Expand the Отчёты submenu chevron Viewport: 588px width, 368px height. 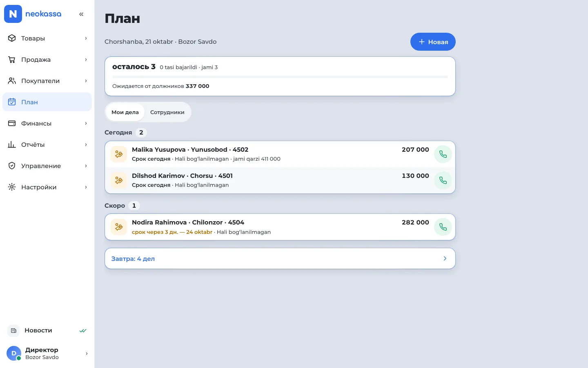[86, 145]
